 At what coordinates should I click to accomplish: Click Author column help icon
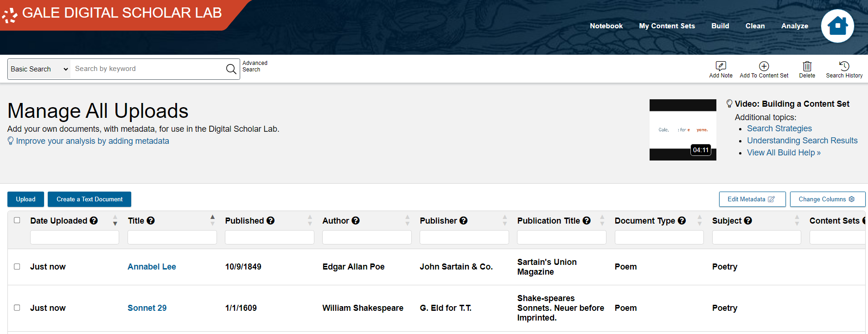356,221
